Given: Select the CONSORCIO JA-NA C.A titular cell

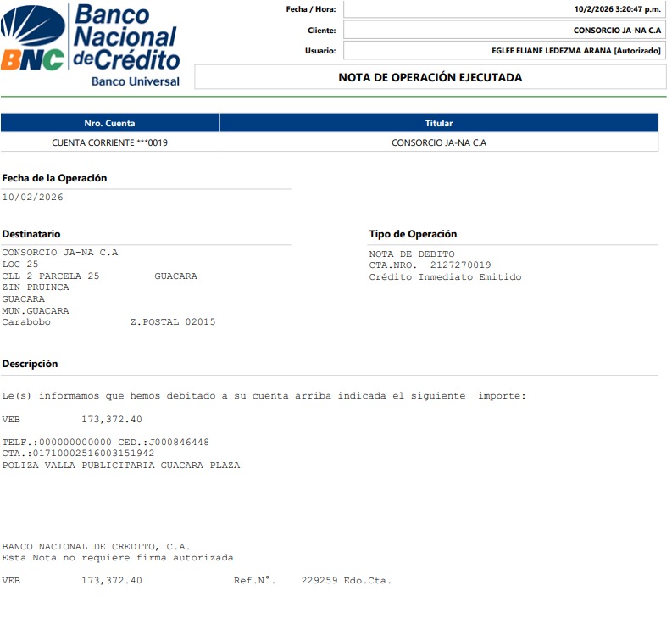Looking at the screenshot, I should tap(438, 142).
